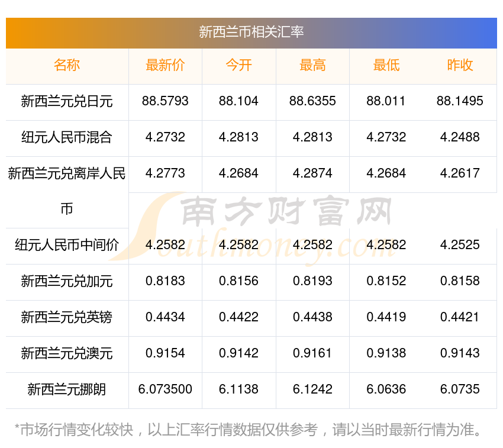This screenshot has width=503, height=448.
Task: Select the 0.4422 opening value
Action: [238, 317]
